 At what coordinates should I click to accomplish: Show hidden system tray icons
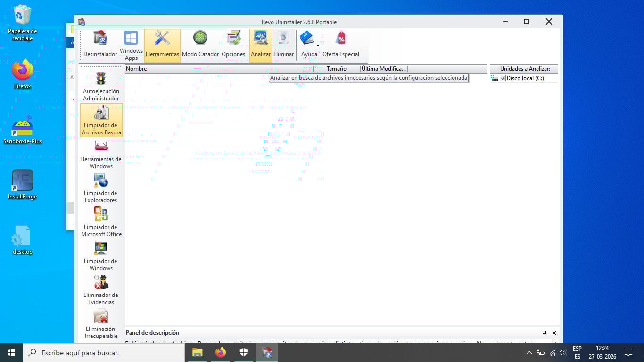529,353
